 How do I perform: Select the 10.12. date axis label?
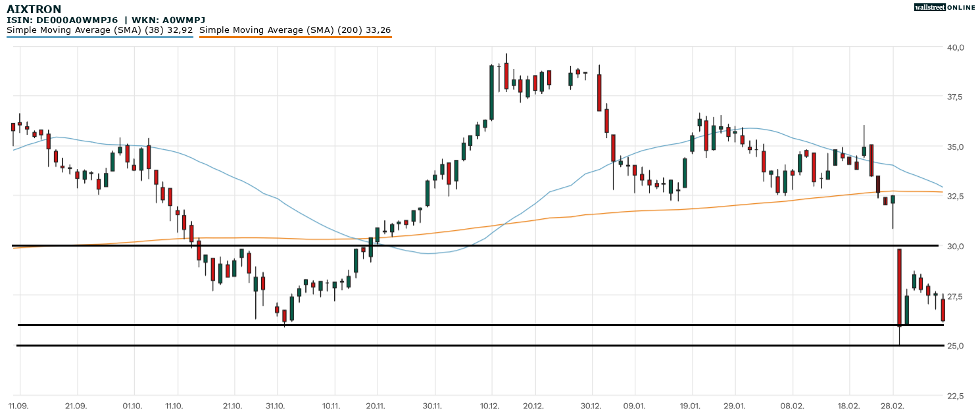click(491, 406)
